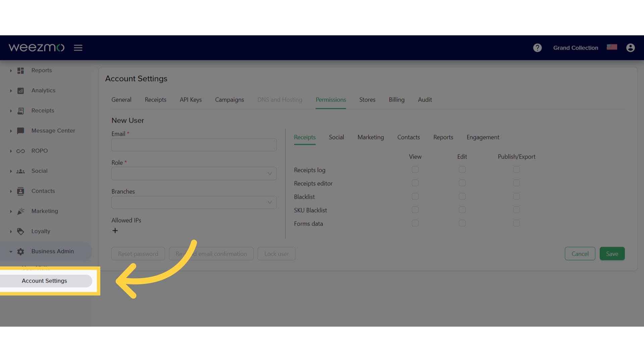Collapse the Business Admin sidebar arrow
The width and height of the screenshot is (644, 362).
pos(11,252)
